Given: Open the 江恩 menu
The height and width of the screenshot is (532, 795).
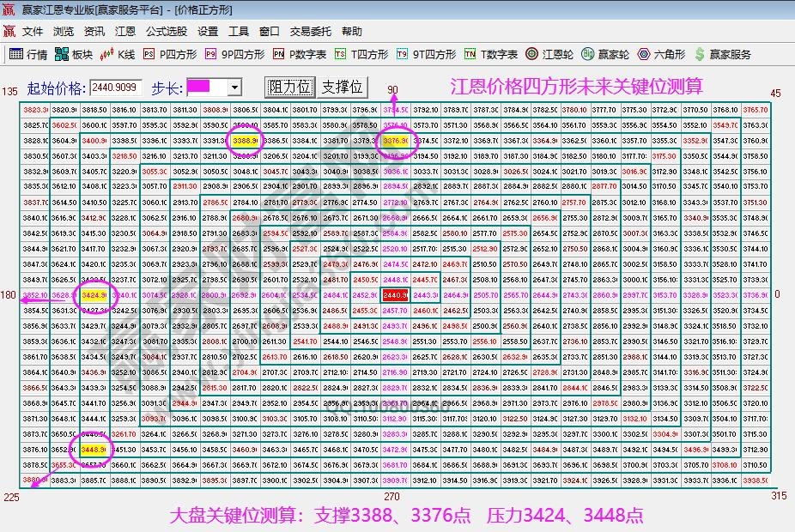Looking at the screenshot, I should (x=124, y=31).
